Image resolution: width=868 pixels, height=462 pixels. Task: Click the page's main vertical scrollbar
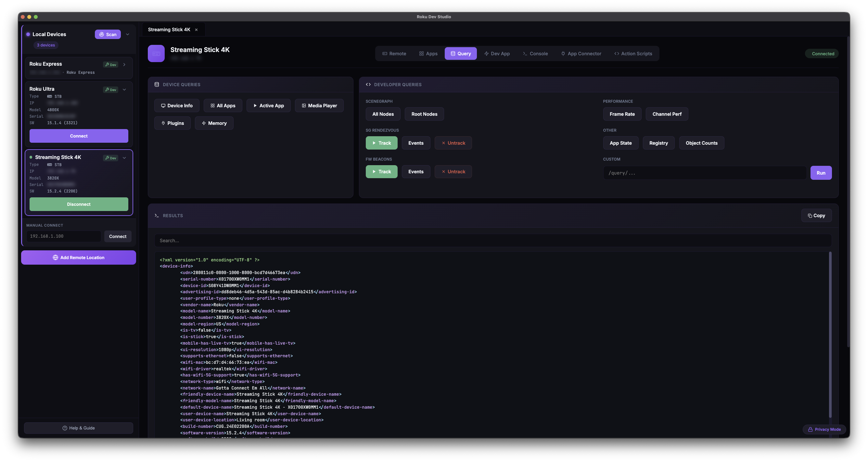848,192
